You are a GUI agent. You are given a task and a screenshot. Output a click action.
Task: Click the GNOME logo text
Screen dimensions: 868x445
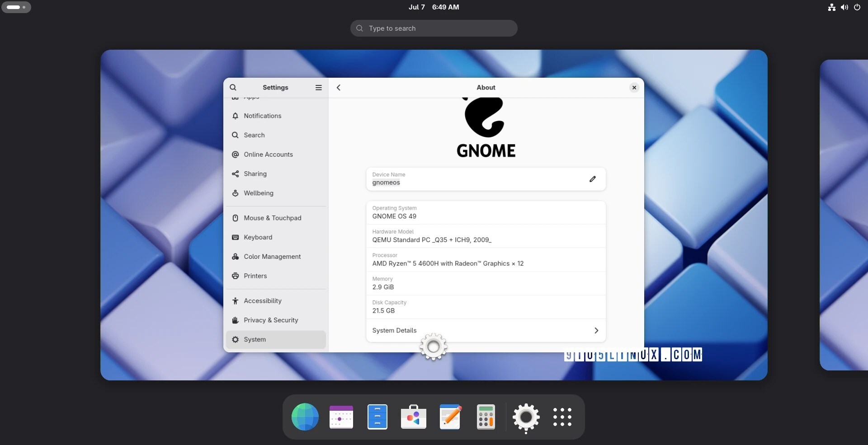click(486, 151)
